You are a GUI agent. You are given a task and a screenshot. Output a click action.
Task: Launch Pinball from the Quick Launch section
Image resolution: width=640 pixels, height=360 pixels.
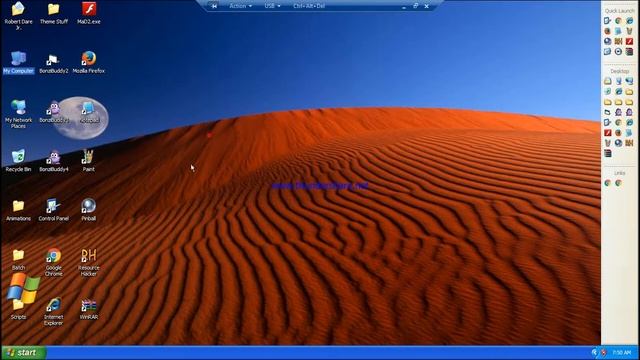point(607,41)
